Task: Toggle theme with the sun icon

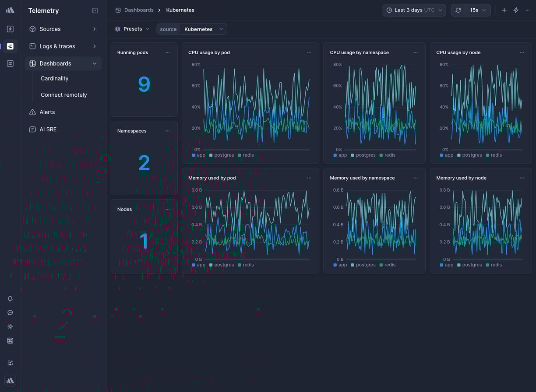Action: 10,326
